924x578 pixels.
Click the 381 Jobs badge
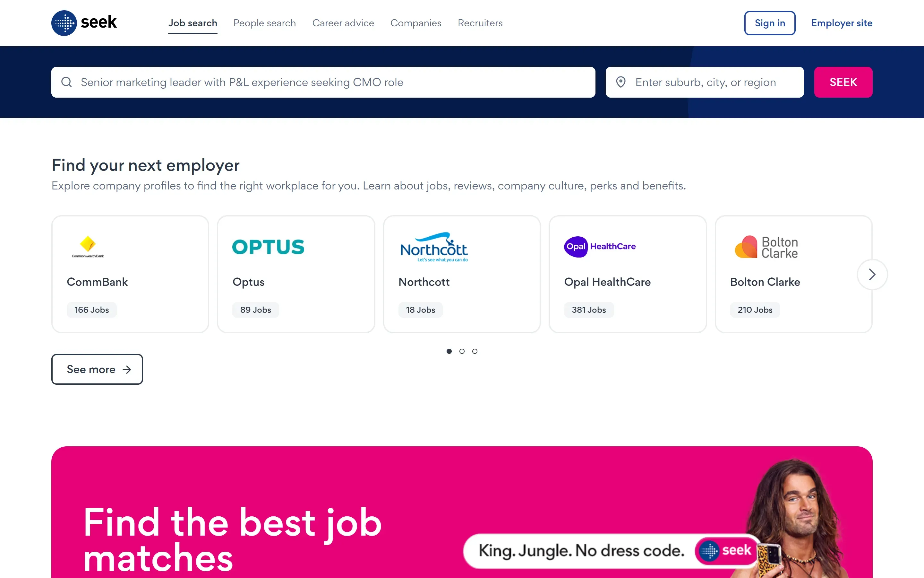[x=589, y=310]
